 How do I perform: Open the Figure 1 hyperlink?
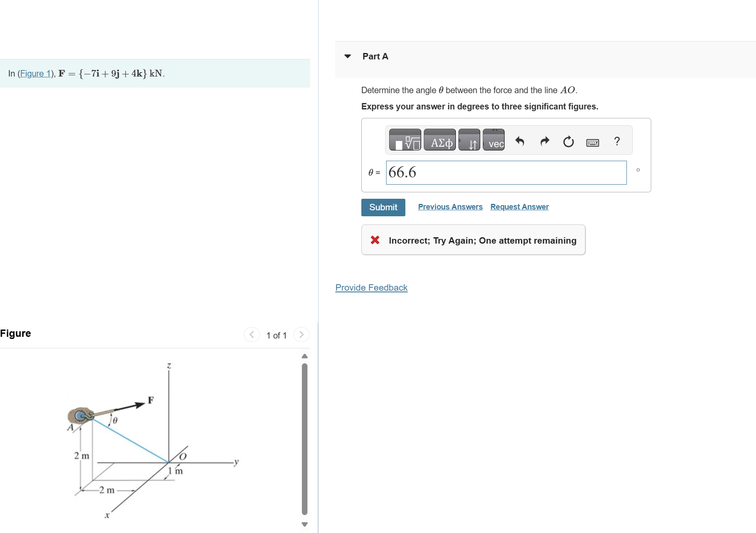35,73
